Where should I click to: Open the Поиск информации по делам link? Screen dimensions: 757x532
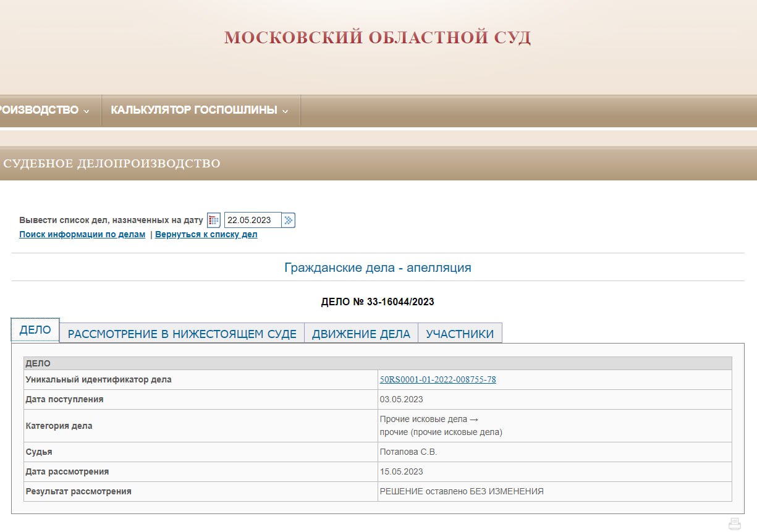(82, 235)
